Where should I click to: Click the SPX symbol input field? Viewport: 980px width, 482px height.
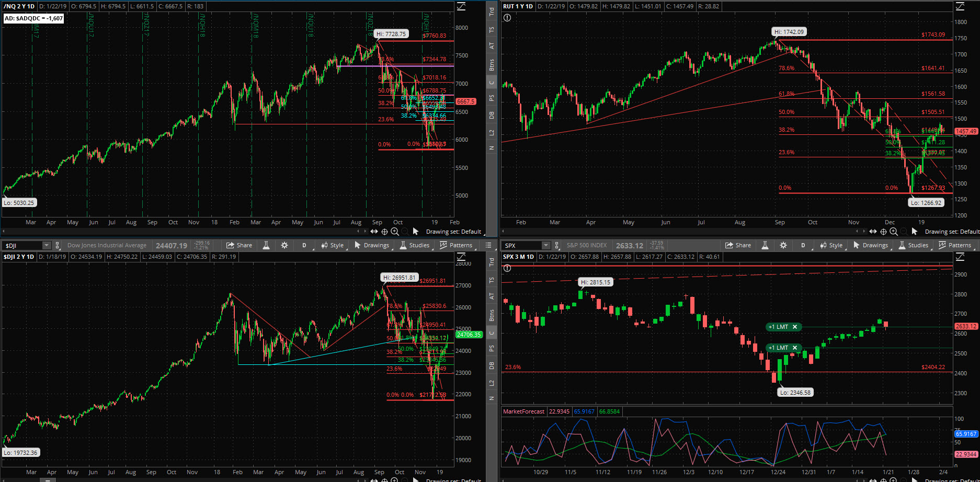tap(522, 245)
